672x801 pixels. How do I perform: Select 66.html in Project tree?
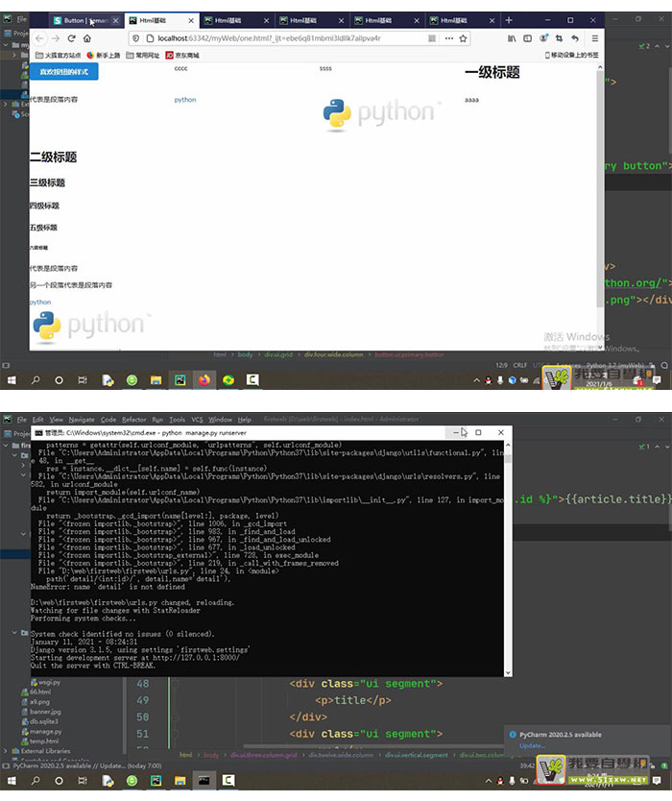(x=36, y=692)
